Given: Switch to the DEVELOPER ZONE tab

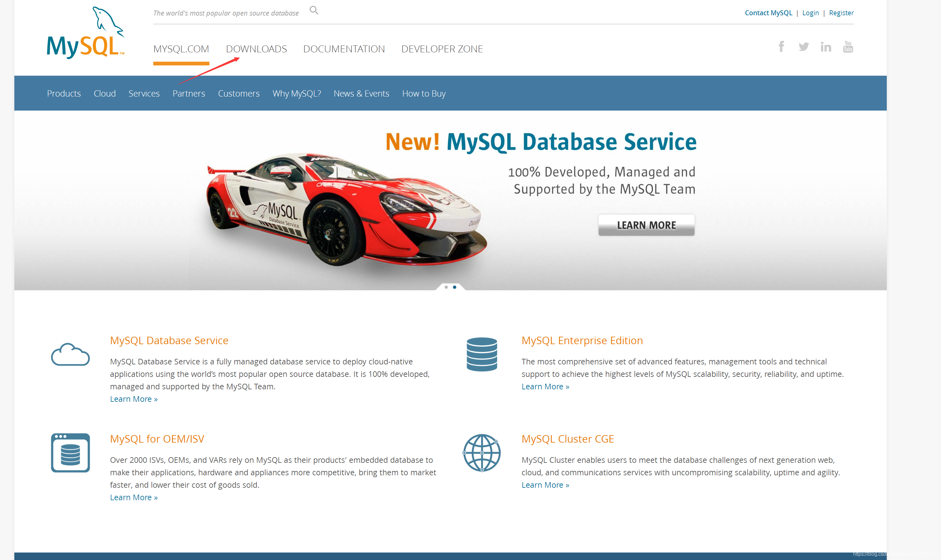Looking at the screenshot, I should pos(442,49).
